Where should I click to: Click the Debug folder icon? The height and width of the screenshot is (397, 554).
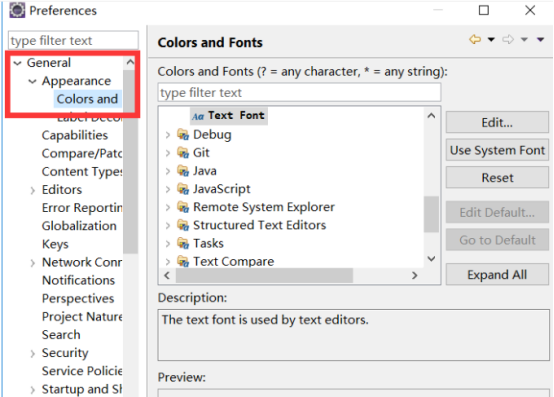point(183,135)
